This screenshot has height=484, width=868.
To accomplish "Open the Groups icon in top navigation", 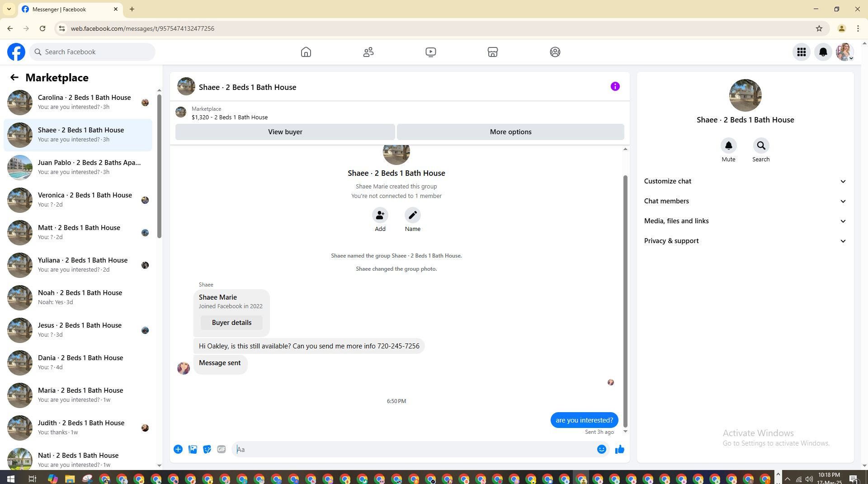I will pyautogui.click(x=555, y=52).
